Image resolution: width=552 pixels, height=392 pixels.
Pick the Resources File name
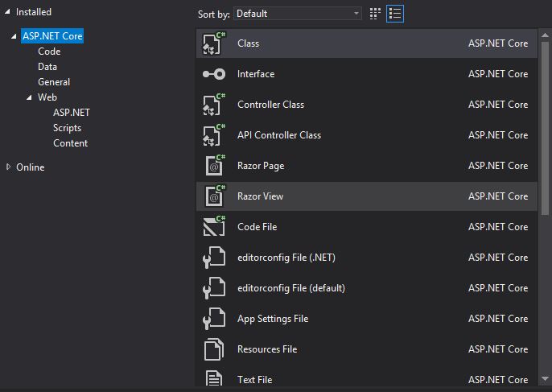click(x=267, y=349)
